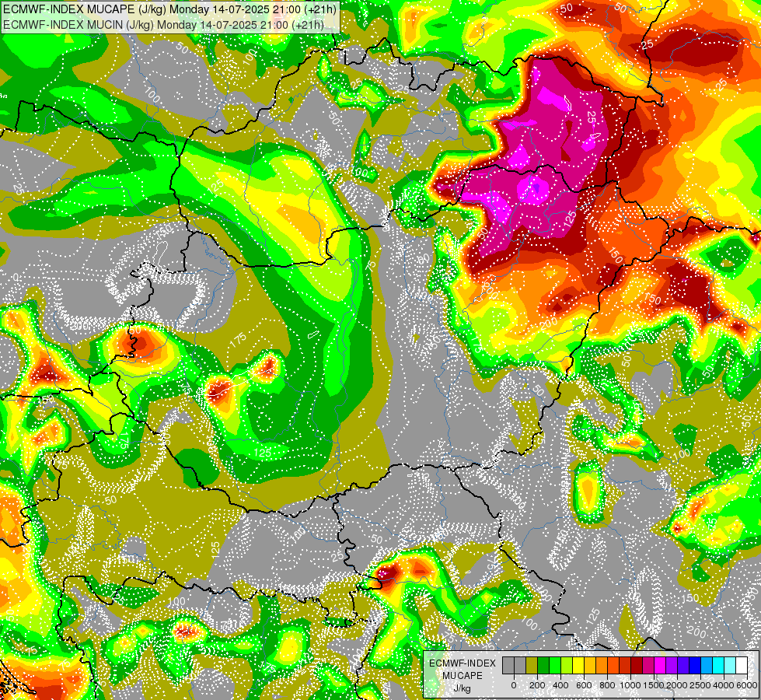This screenshot has width=761, height=700.
Task: Click the legend value '200'
Action: point(537,685)
